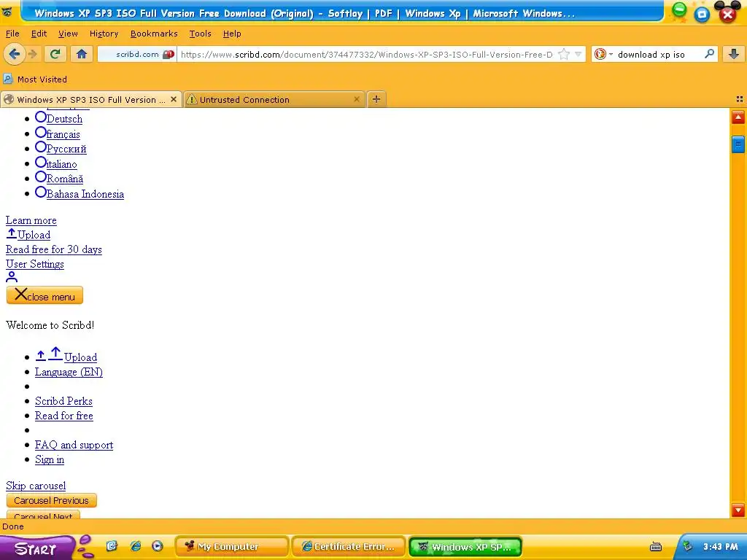Switch to the Untrusted Connection tab

[x=274, y=99]
